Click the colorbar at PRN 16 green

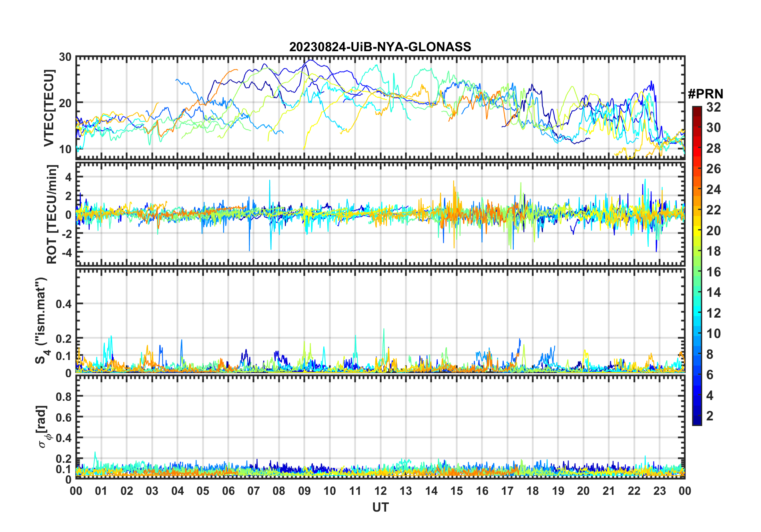click(x=697, y=272)
